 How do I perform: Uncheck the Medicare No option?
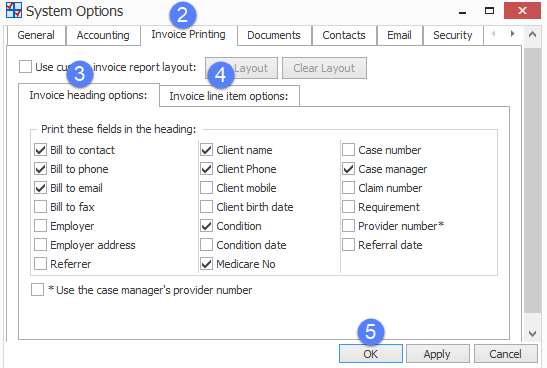[x=207, y=264]
